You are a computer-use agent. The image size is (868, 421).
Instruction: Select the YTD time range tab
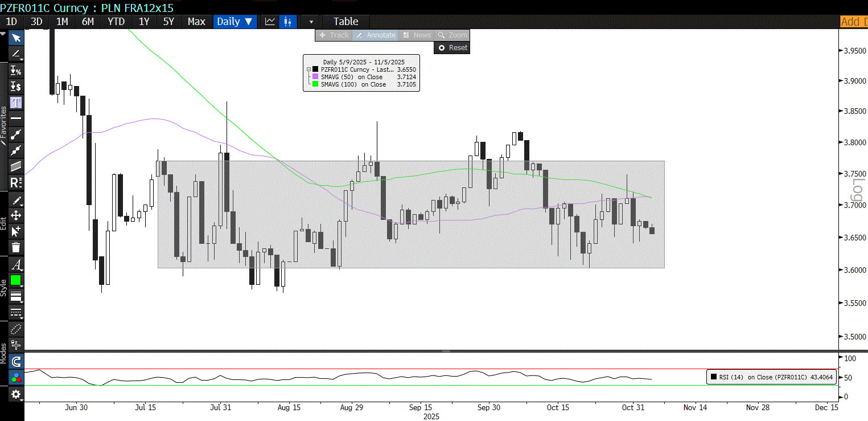116,22
